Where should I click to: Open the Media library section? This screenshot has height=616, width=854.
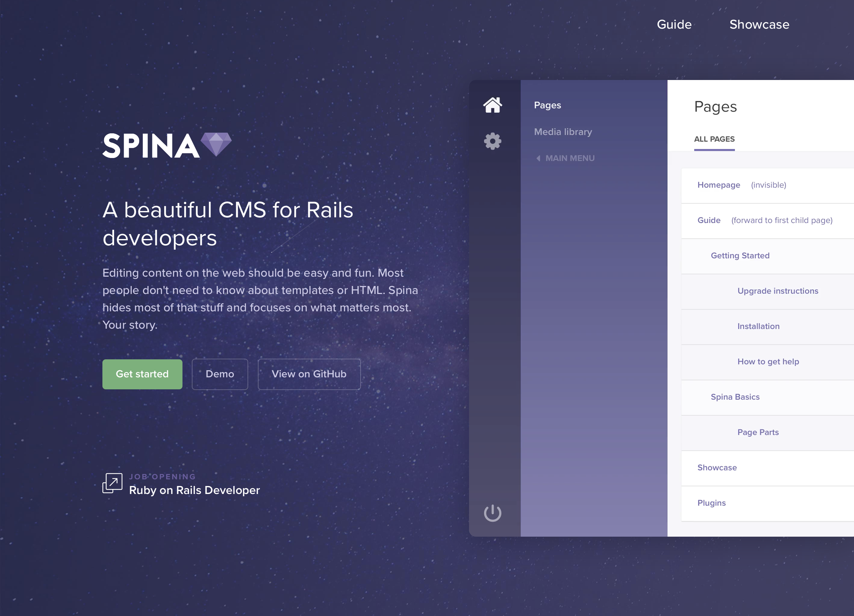coord(563,132)
